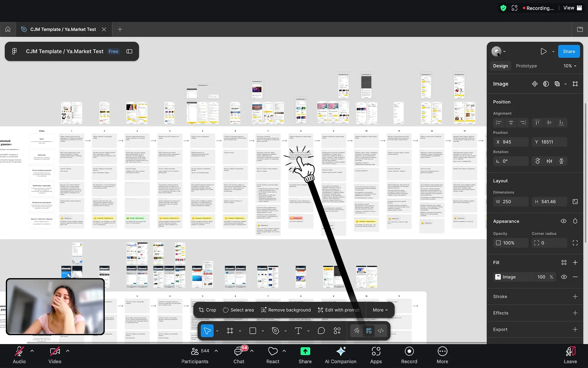Select the Rectangle shape tool
This screenshot has height=368, width=588.
tap(253, 331)
